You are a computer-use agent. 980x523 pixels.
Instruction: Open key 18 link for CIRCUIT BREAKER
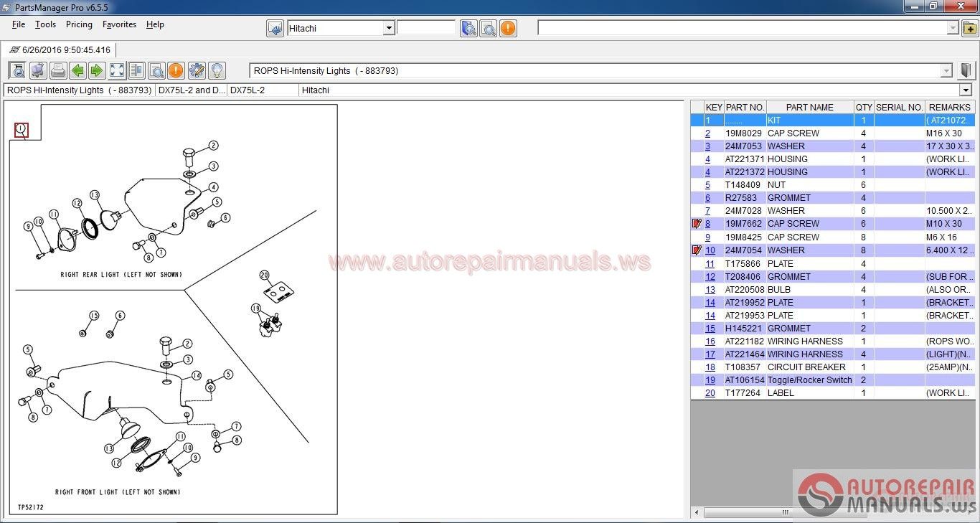[710, 367]
